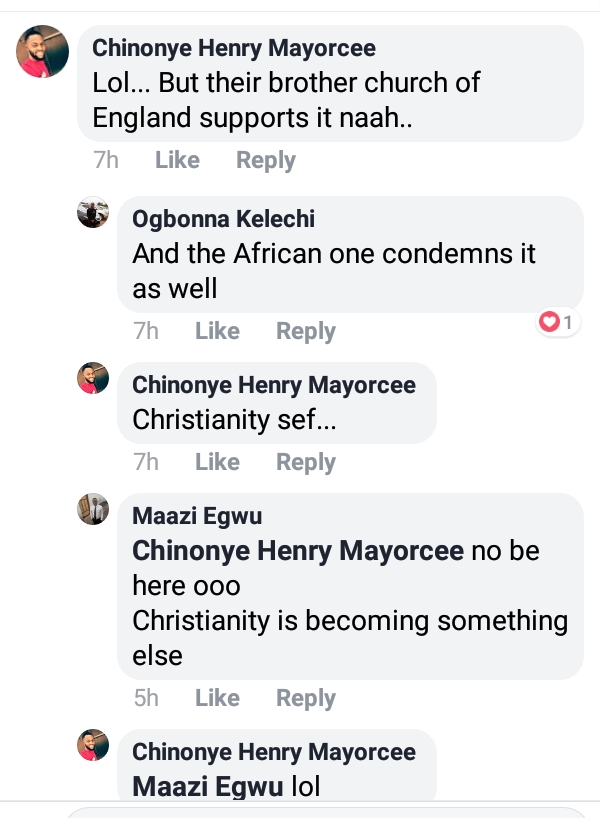Click the author name on the top comment
600x818 pixels.
(x=234, y=48)
